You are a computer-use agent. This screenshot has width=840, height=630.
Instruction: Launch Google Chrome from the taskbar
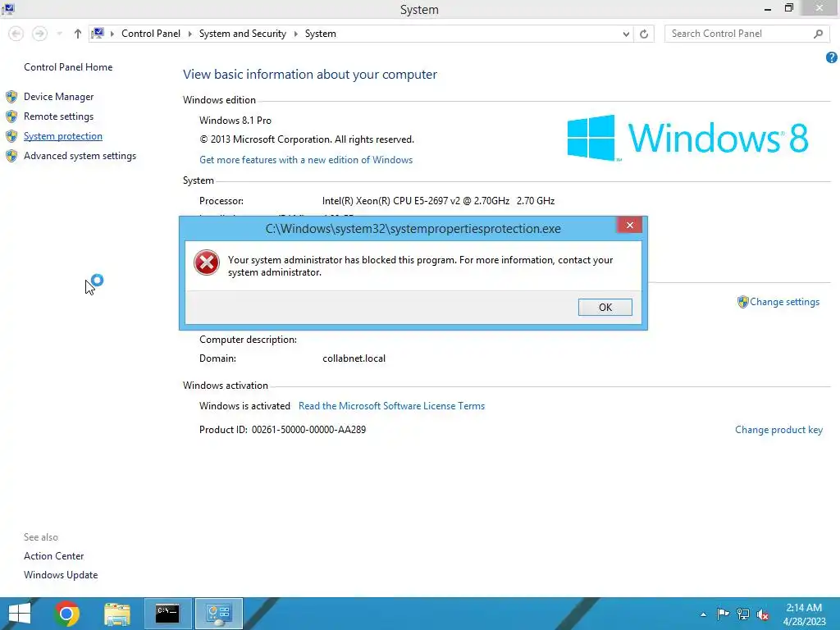click(x=66, y=614)
